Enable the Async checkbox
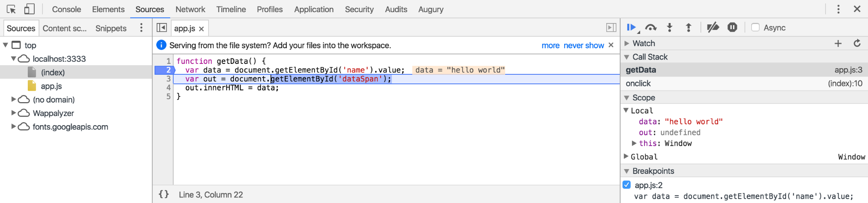This screenshot has height=203, width=868. coord(755,27)
